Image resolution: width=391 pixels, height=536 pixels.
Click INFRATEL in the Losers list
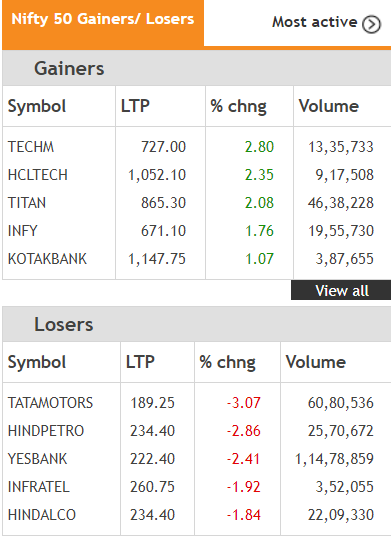pos(39,487)
